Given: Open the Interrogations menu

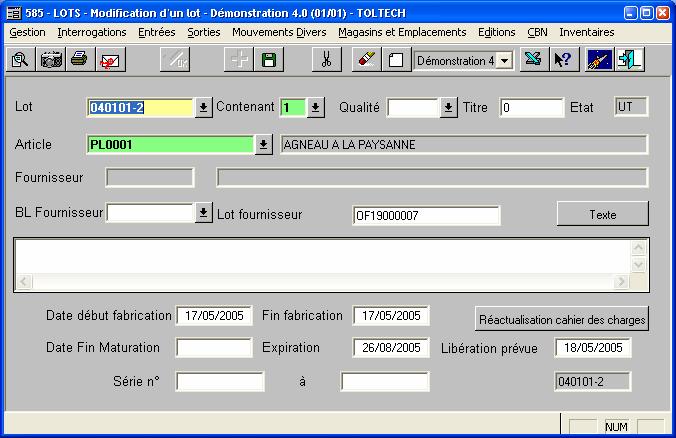Looking at the screenshot, I should pyautogui.click(x=92, y=32).
